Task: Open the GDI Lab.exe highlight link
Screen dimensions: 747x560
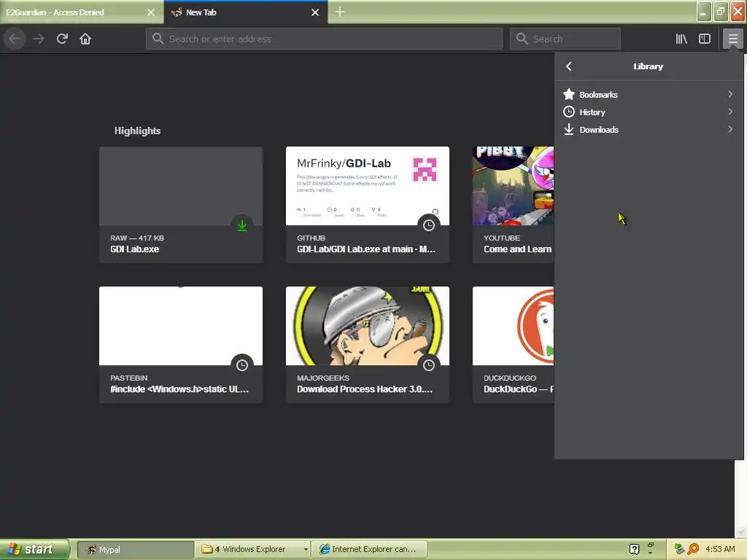Action: [x=135, y=249]
